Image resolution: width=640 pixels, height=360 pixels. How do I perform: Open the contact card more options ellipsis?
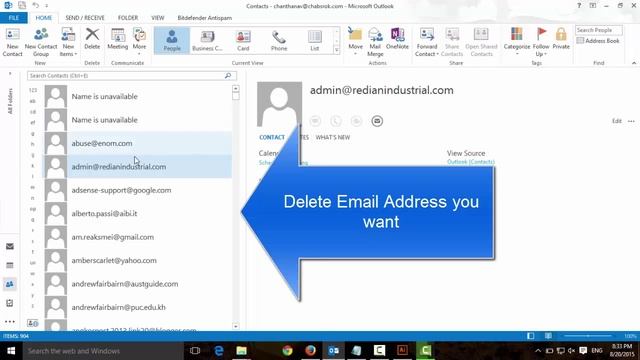[631, 121]
